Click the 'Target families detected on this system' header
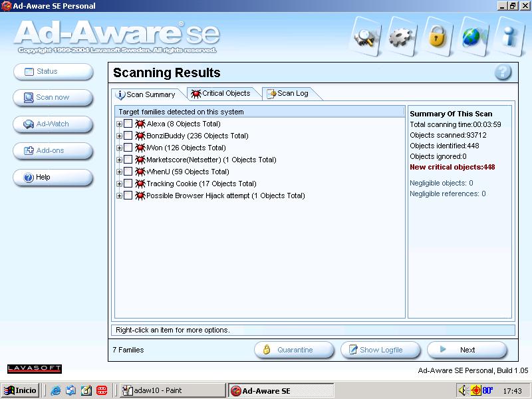 tap(260, 112)
